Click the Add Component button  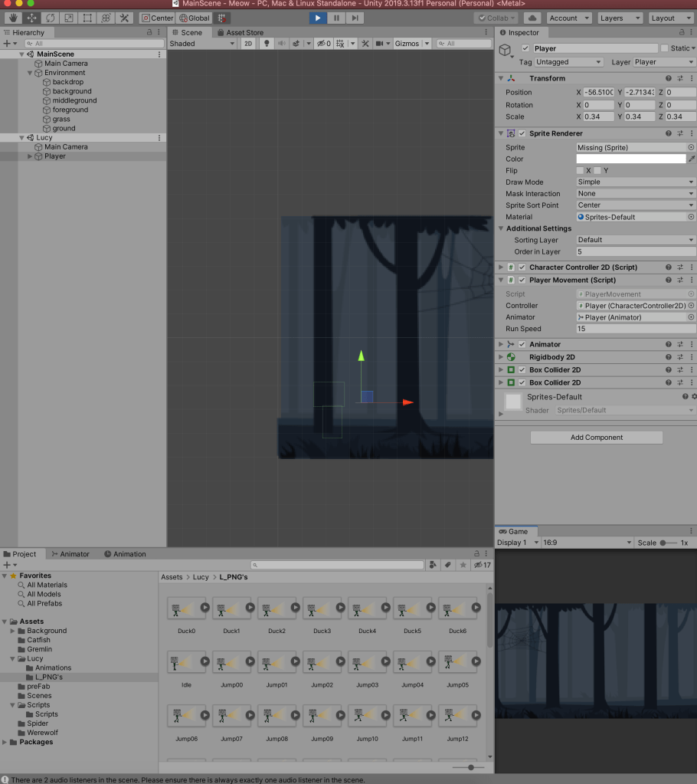coord(596,438)
